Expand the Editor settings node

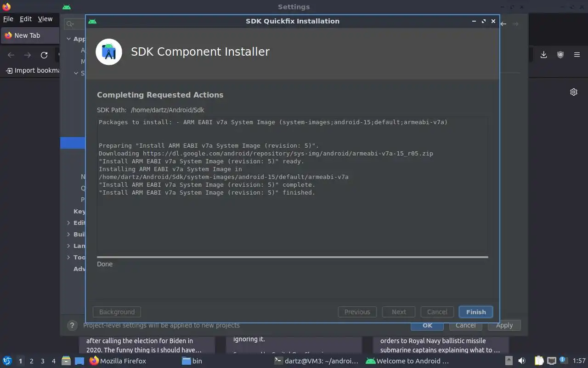pyautogui.click(x=69, y=223)
